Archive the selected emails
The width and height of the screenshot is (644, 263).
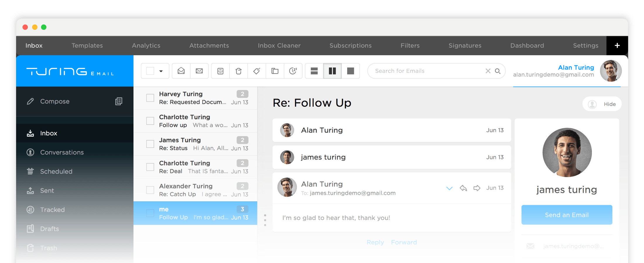click(220, 71)
